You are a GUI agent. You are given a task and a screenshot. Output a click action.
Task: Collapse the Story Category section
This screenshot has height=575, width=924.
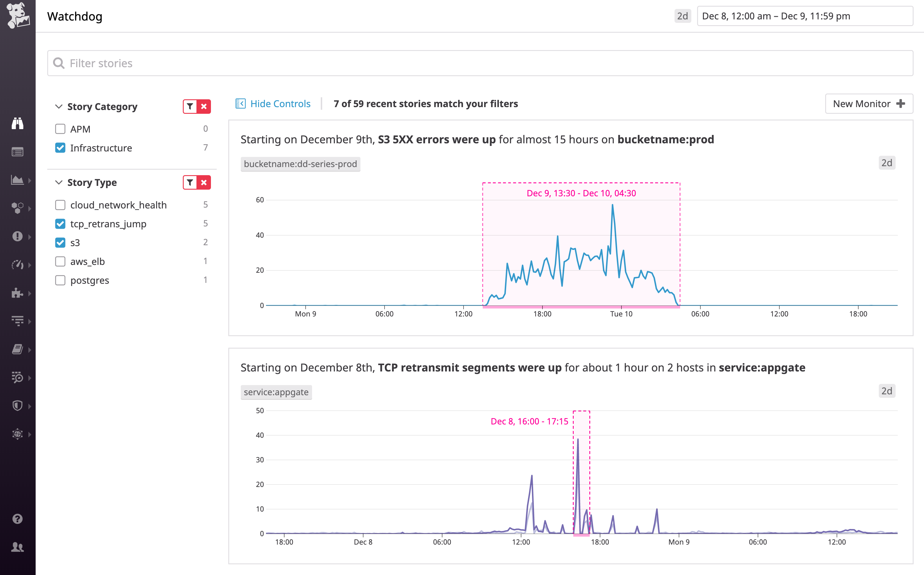pos(59,107)
